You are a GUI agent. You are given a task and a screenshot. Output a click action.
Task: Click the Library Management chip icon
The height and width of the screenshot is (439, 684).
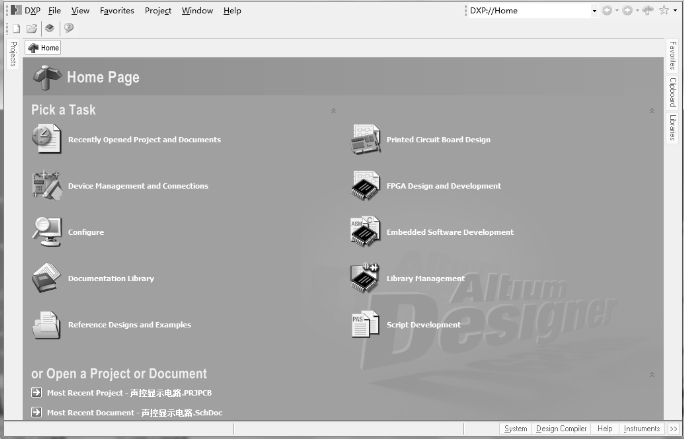click(365, 278)
